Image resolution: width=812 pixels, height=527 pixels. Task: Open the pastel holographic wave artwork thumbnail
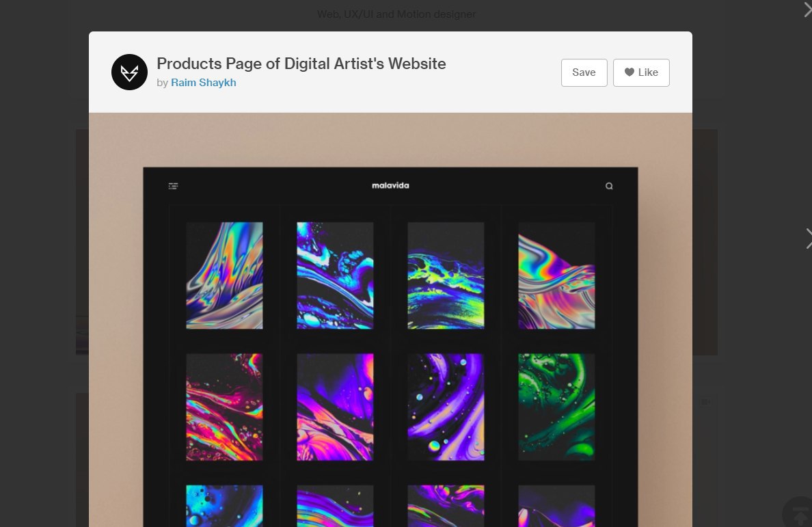pos(556,275)
